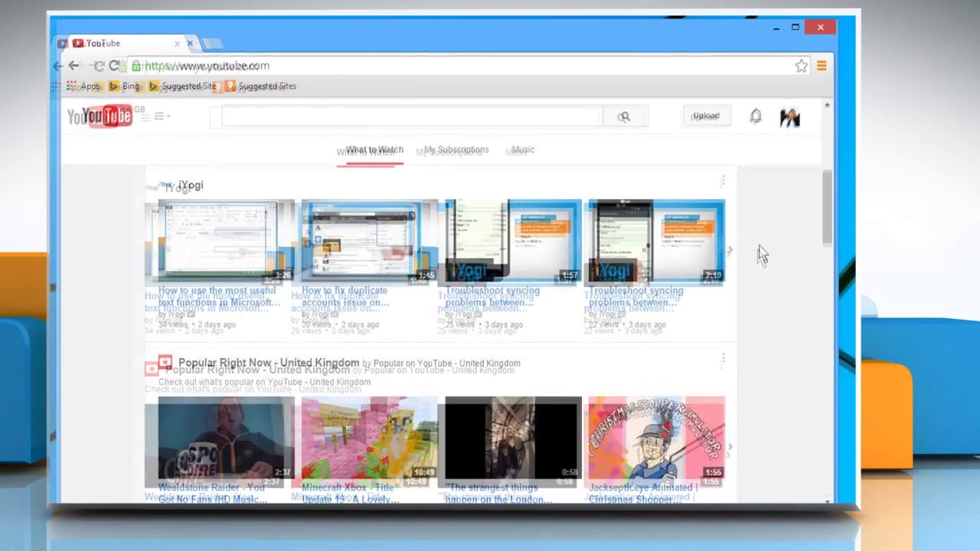Click 'Wealdstone Raider' video title
980x551 pixels.
click(213, 493)
